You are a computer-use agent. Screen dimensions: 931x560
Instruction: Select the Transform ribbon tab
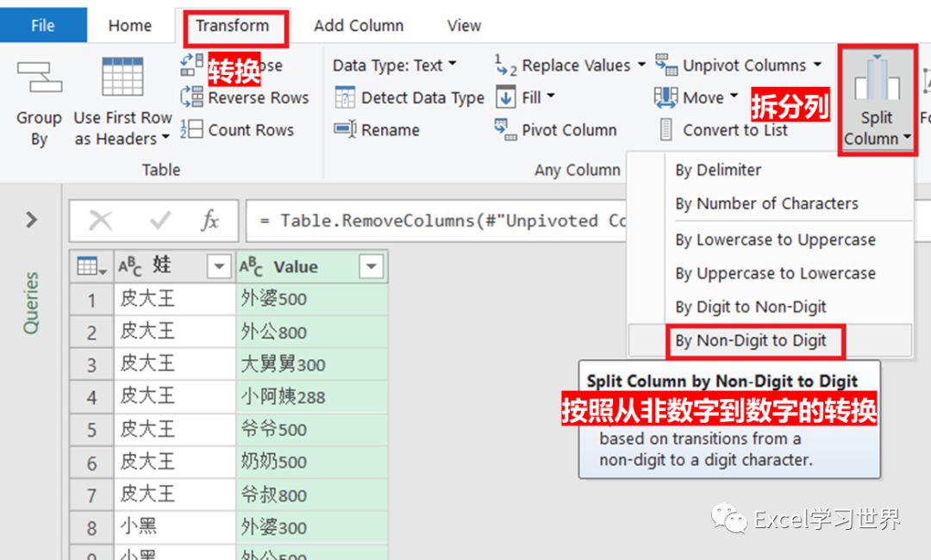[232, 26]
